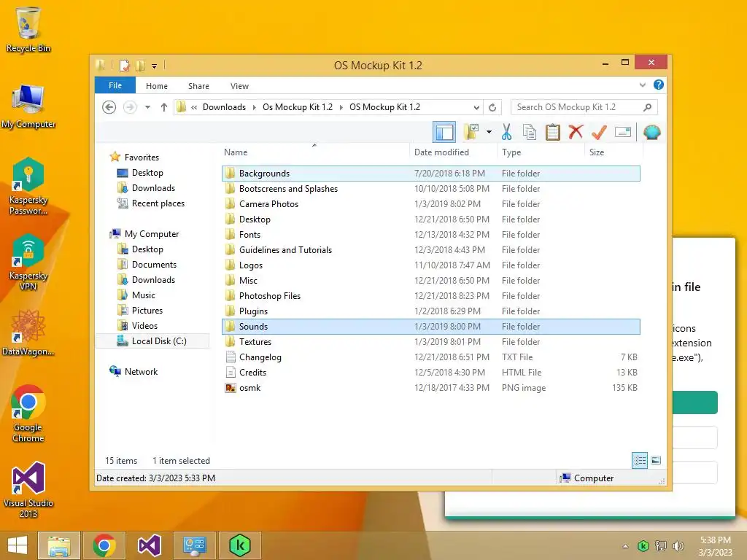The height and width of the screenshot is (560, 747).
Task: Switch to Details view icon
Action: (x=640, y=460)
